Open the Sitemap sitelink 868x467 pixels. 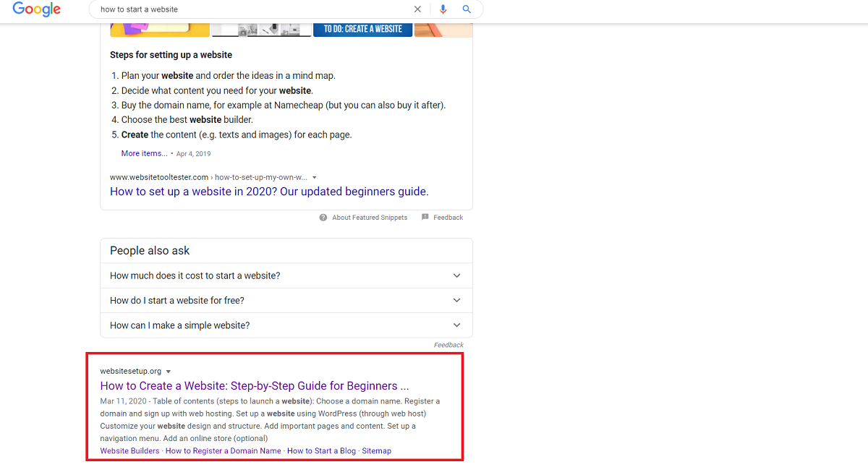pyautogui.click(x=376, y=450)
